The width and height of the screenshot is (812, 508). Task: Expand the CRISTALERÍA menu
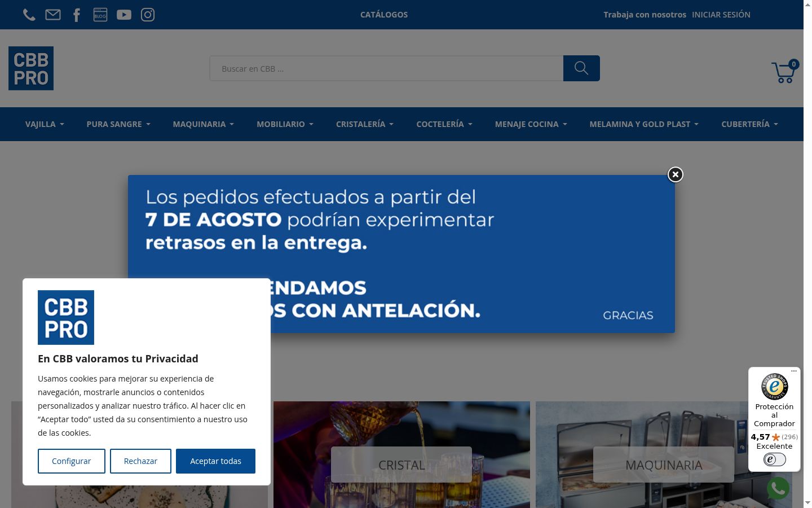pos(365,124)
